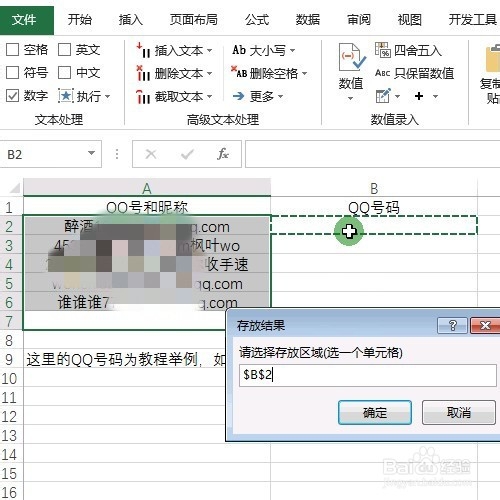
Task: Click the ribbon group label 高级文本处理
Action: click(x=223, y=120)
